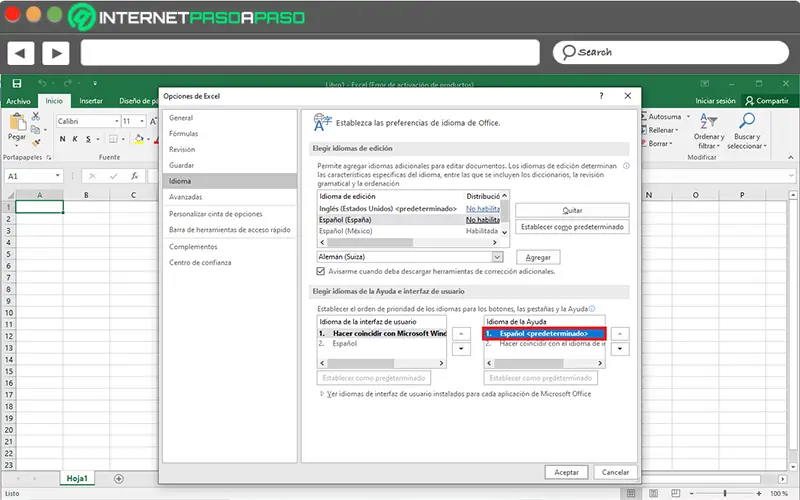Click Iniciar sesión in Excel title area
Image resolution: width=800 pixels, height=500 pixels.
[715, 101]
